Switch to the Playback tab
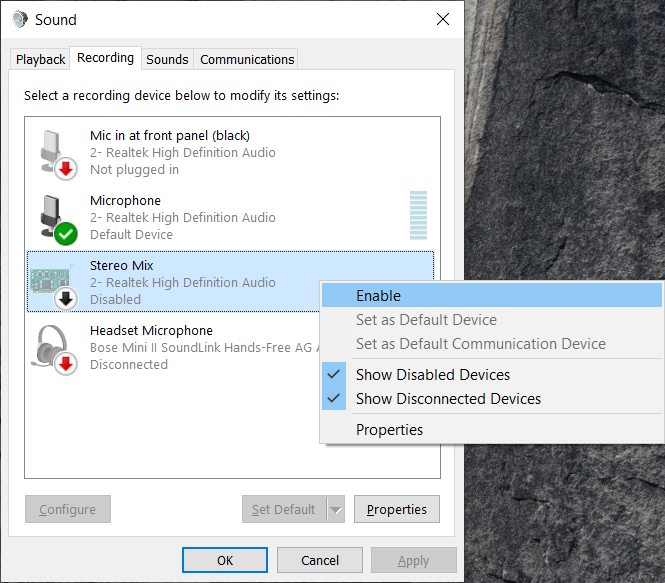This screenshot has width=665, height=583. point(41,60)
